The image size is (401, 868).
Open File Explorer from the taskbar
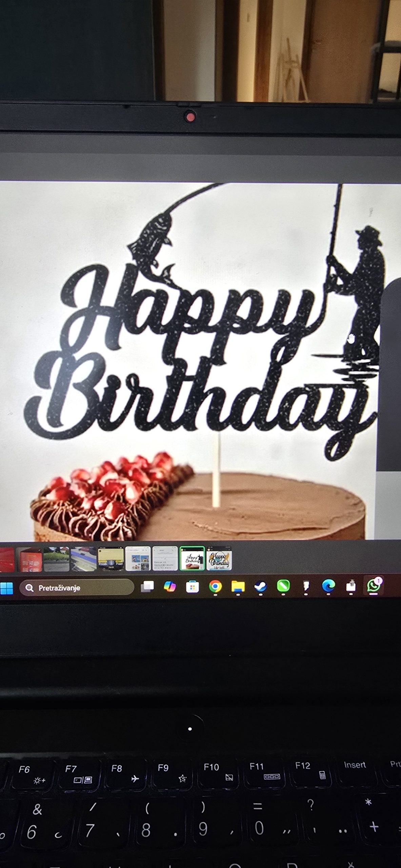coord(238,586)
